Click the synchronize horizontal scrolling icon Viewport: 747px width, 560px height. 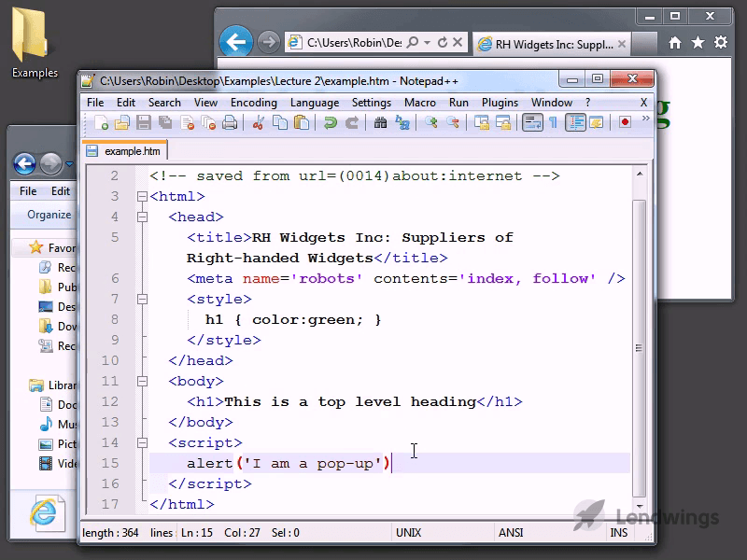503,123
